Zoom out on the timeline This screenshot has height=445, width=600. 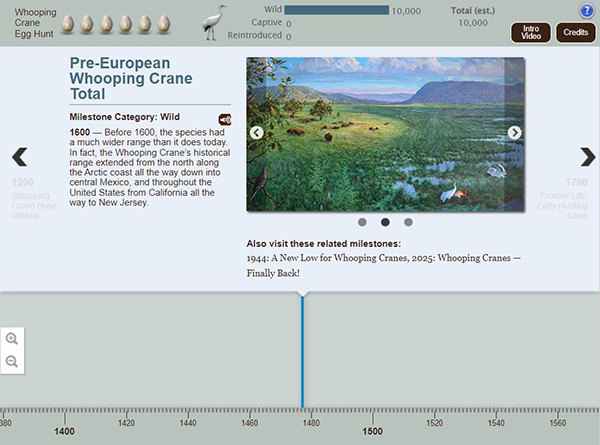pos(12,361)
